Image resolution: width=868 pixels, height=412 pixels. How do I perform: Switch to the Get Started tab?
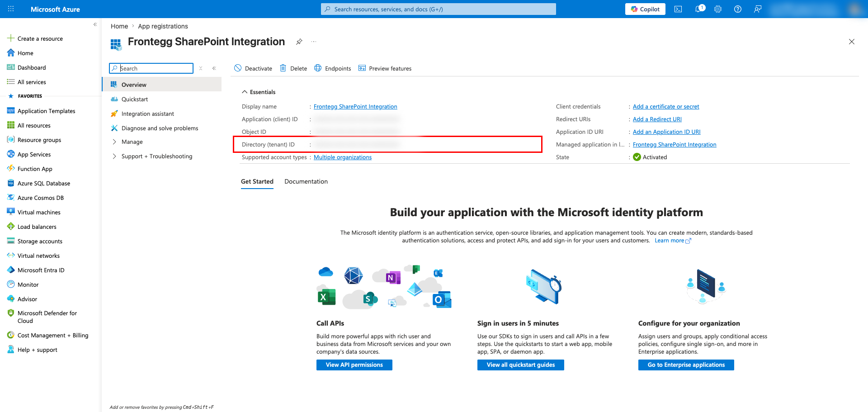point(257,181)
